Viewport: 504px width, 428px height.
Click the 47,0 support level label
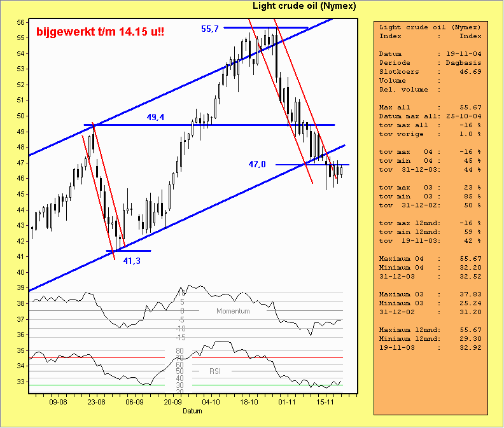257,164
